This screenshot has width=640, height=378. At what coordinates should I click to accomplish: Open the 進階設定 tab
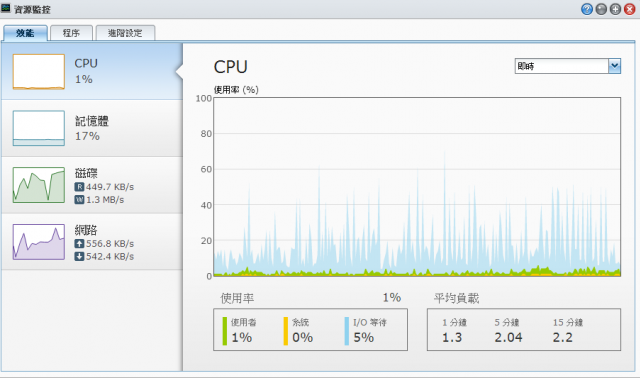click(x=125, y=33)
